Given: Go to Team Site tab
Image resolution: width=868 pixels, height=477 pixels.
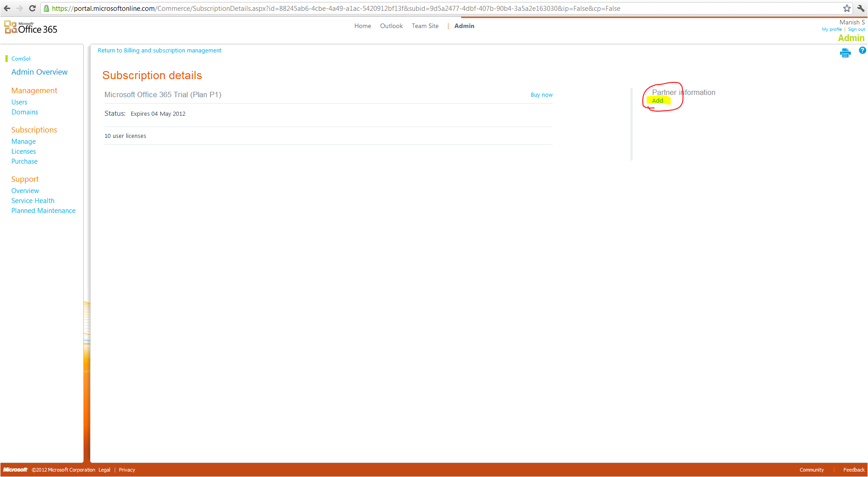Looking at the screenshot, I should (424, 26).
